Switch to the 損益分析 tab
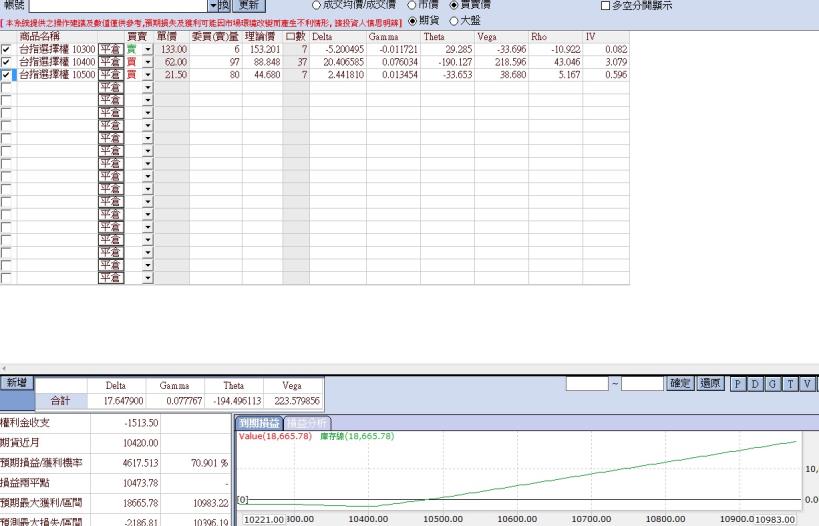Image resolution: width=819 pixels, height=526 pixels. point(306,423)
